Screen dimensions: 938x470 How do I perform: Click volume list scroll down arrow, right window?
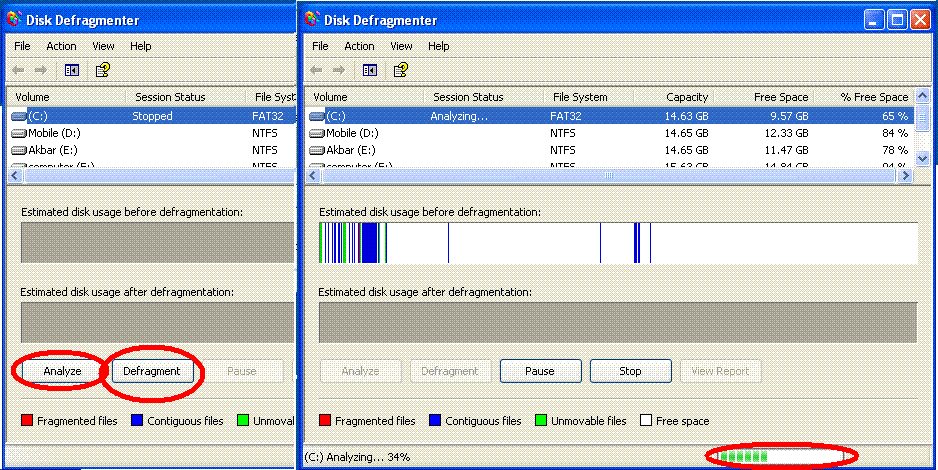[x=922, y=159]
